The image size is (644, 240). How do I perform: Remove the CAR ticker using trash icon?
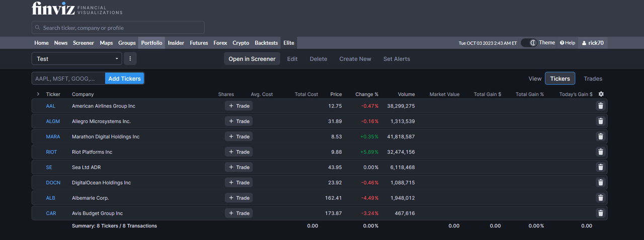click(x=600, y=213)
